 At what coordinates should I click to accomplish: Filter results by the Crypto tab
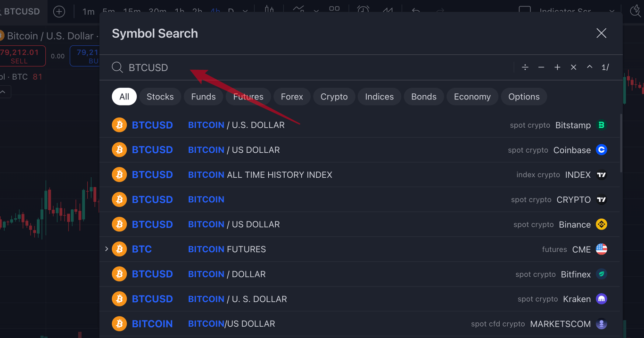334,97
